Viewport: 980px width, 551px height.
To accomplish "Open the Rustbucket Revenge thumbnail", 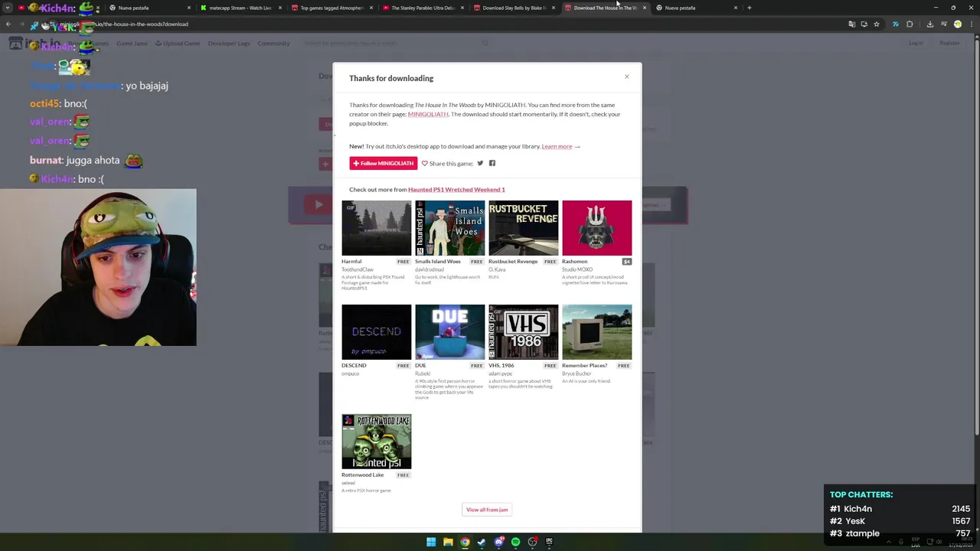I will pyautogui.click(x=523, y=228).
